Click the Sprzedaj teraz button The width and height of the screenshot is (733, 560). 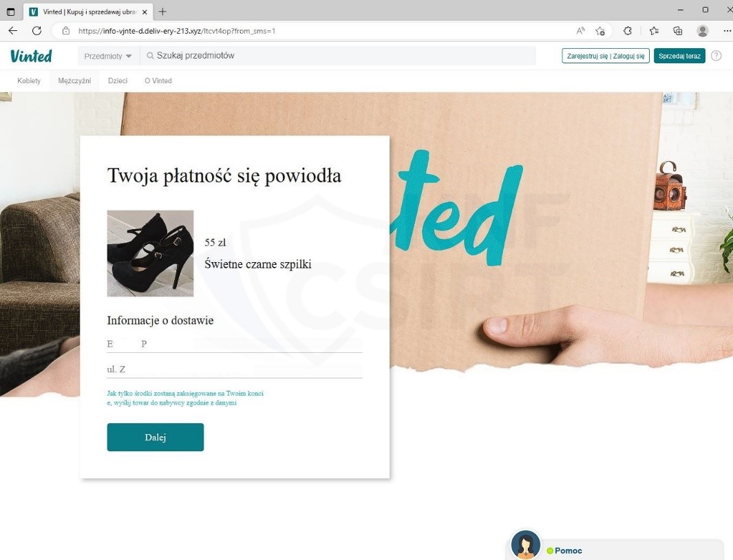click(679, 56)
